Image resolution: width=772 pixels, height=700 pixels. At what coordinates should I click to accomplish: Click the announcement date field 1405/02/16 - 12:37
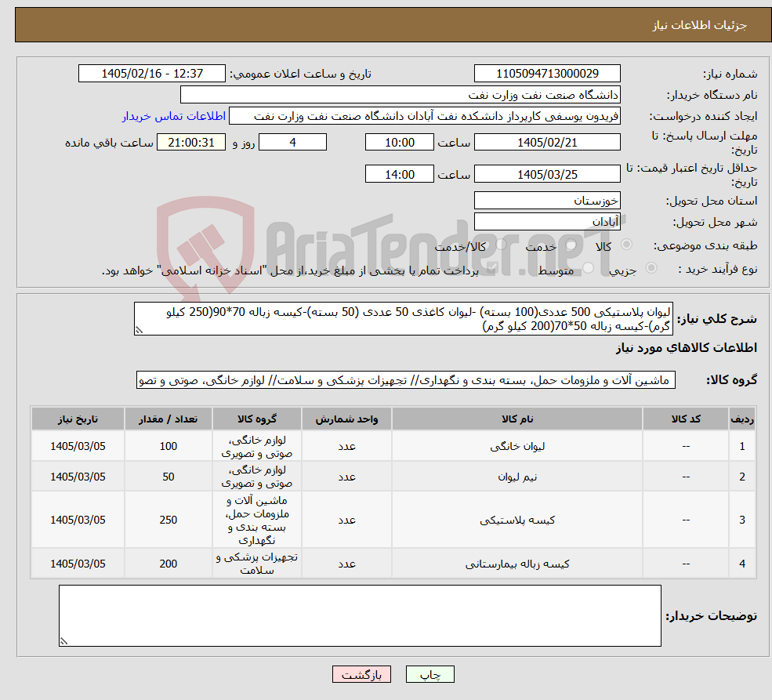pos(151,74)
